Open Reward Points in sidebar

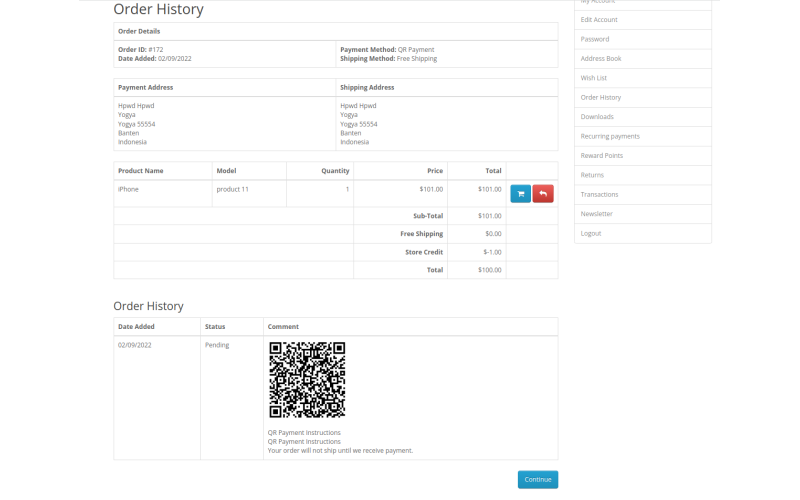point(602,156)
